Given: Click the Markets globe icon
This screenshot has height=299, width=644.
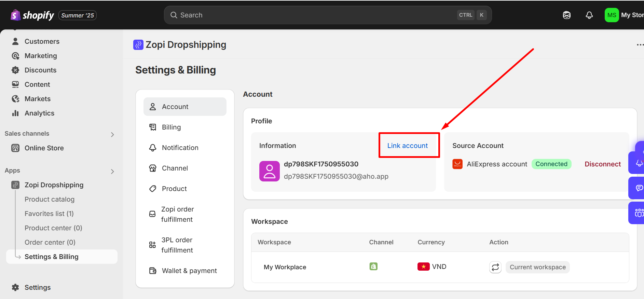Looking at the screenshot, I should tap(15, 99).
